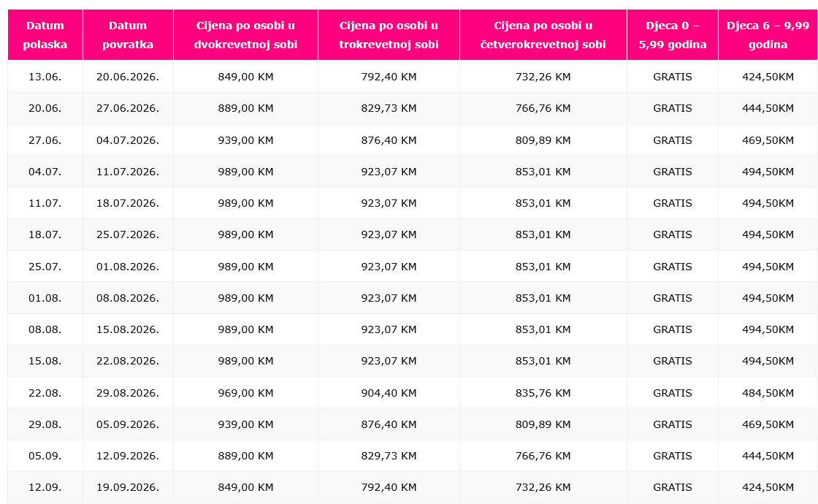Viewport: 818px width, 504px height.
Task: Select the quadruple room price column header
Action: 543,35
